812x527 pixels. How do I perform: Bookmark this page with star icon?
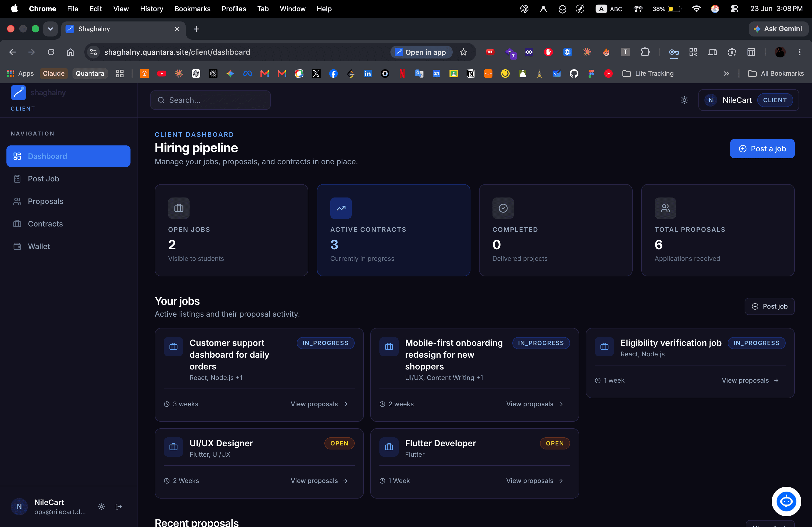(x=463, y=52)
